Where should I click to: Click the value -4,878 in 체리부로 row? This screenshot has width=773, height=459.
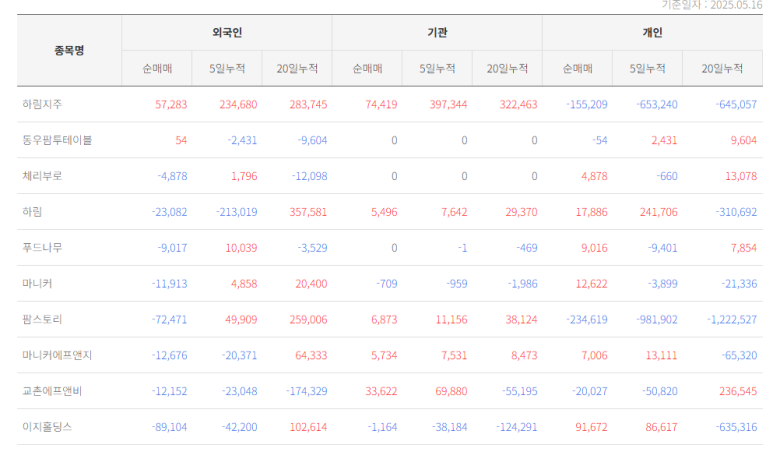coord(172,176)
